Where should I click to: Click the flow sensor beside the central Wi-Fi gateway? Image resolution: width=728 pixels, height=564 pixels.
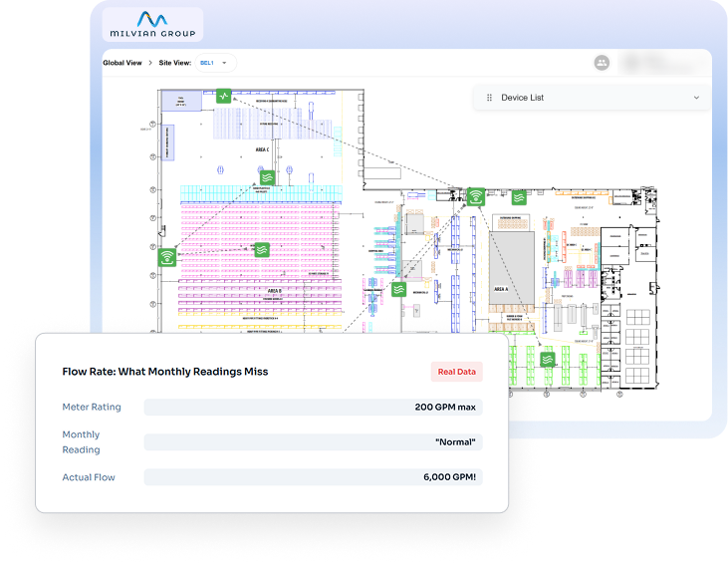tap(519, 197)
